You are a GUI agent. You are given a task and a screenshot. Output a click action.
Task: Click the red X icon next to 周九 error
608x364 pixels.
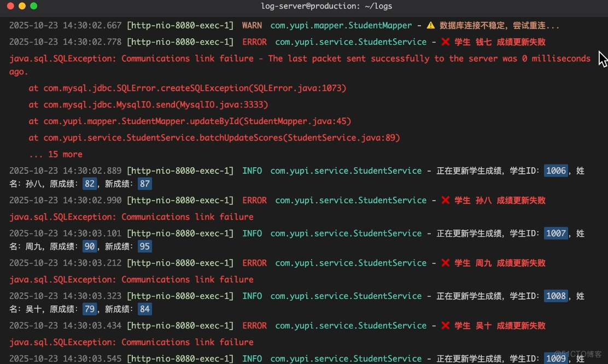446,263
